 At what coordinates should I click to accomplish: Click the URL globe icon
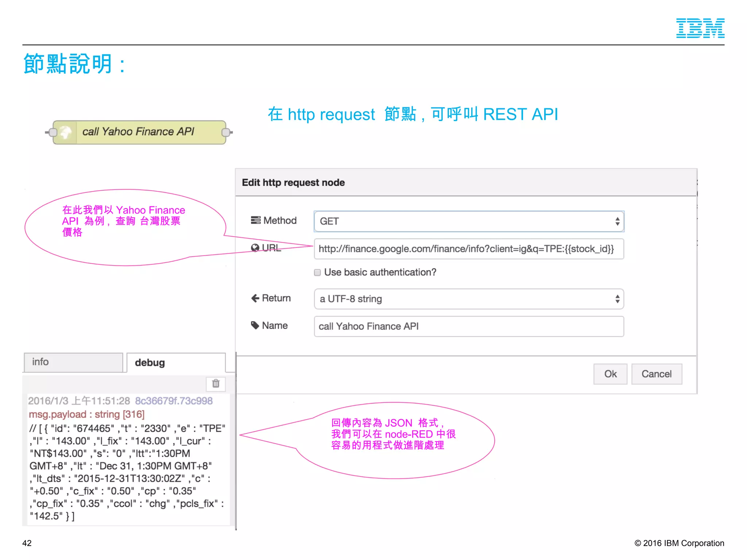(255, 248)
